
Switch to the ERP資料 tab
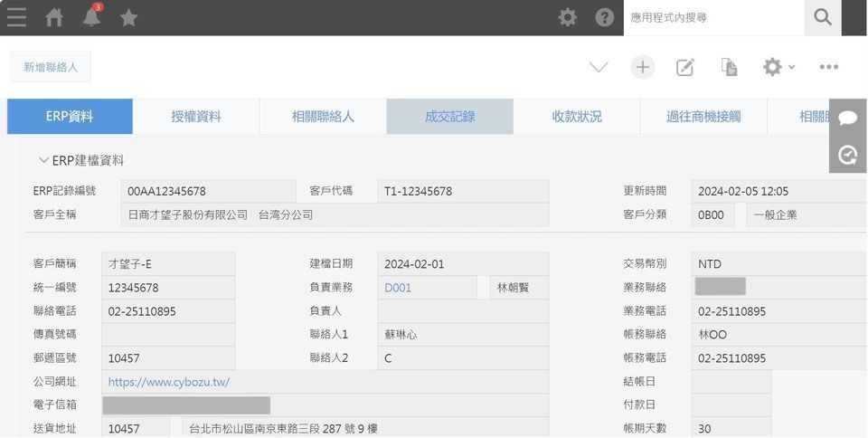tap(70, 116)
